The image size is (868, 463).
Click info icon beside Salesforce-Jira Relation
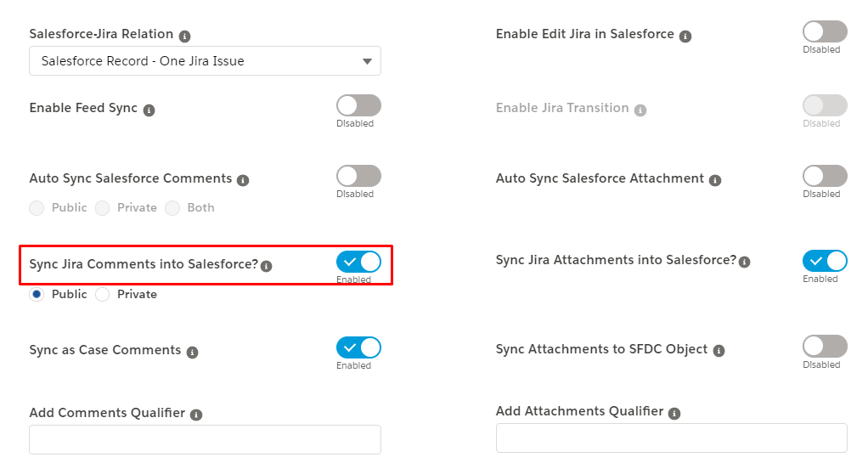click(x=185, y=36)
